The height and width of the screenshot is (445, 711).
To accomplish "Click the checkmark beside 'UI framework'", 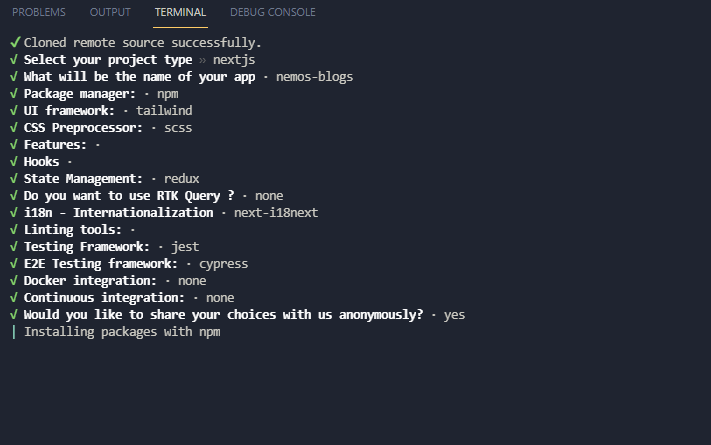I will pos(14,111).
